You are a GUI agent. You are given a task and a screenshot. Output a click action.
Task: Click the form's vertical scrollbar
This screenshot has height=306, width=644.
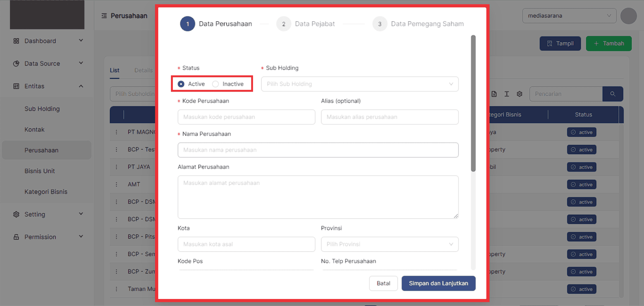tap(473, 103)
